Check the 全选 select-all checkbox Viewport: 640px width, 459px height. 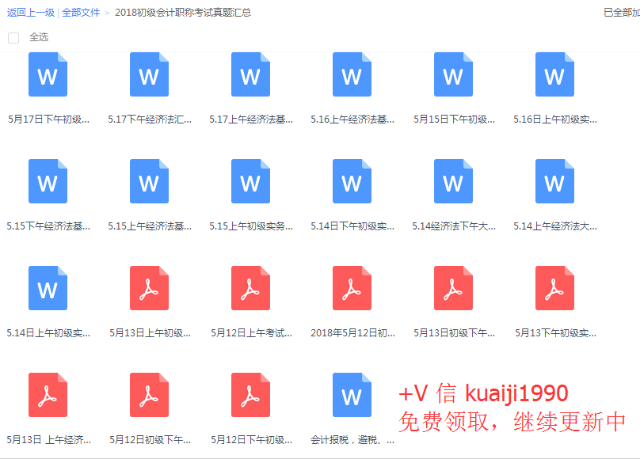tap(13, 38)
